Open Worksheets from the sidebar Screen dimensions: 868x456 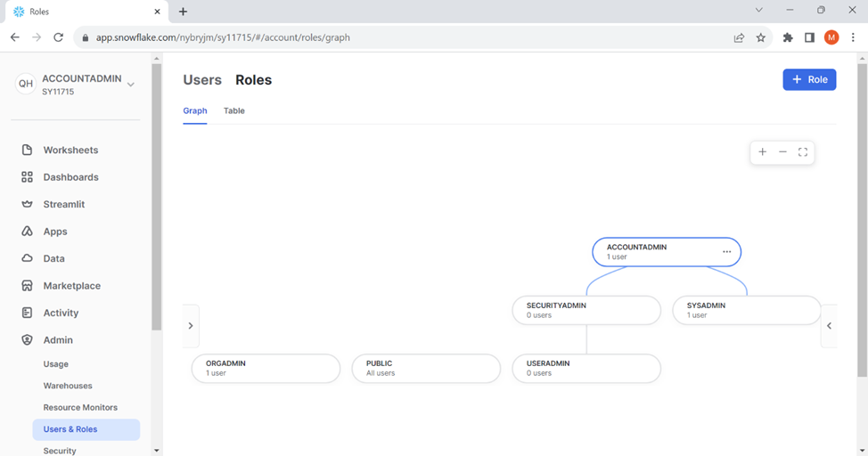70,150
